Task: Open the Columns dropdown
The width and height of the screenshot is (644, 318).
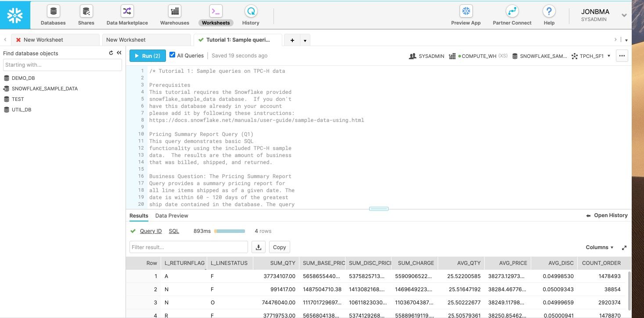Action: tap(600, 247)
